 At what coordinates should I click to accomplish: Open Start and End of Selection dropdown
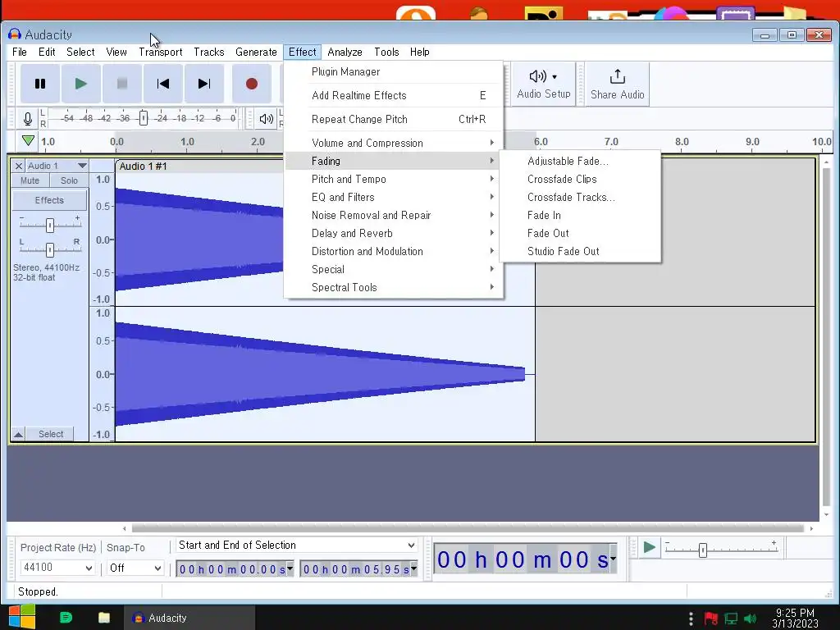(x=297, y=546)
